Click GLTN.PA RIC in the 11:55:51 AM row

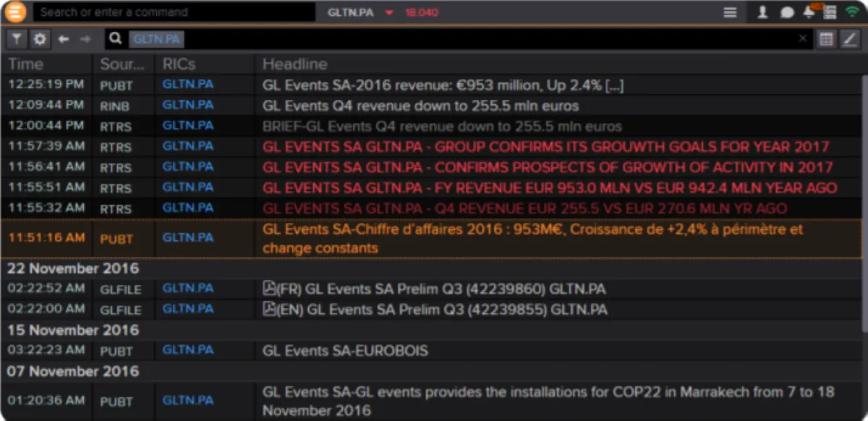click(x=188, y=187)
